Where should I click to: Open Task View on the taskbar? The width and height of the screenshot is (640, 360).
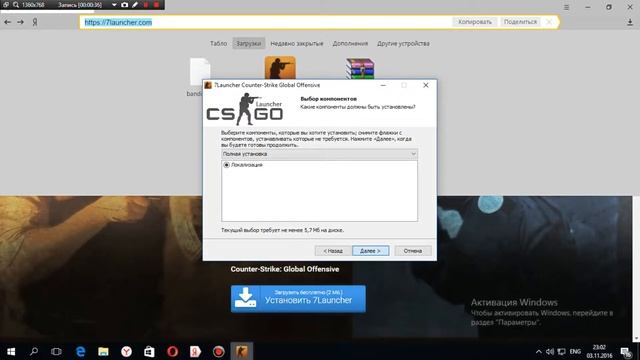tap(56, 351)
